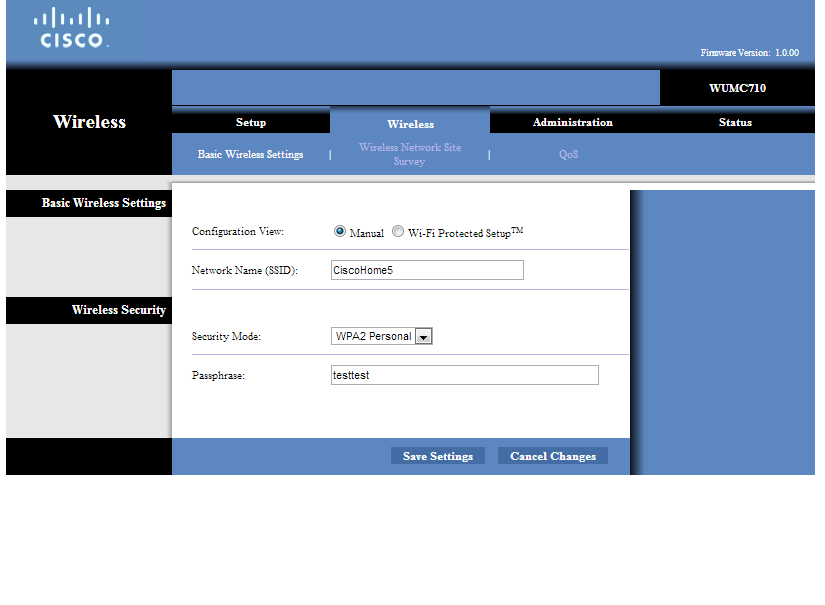825x605 pixels.
Task: Click the Firmware Version 1.0.00 text
Action: pyautogui.click(x=749, y=53)
